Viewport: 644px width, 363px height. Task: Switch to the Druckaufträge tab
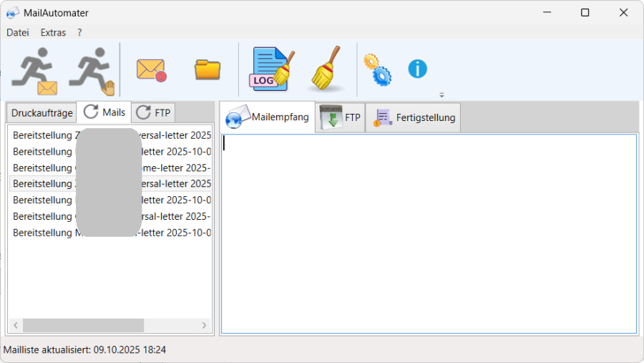(x=42, y=113)
